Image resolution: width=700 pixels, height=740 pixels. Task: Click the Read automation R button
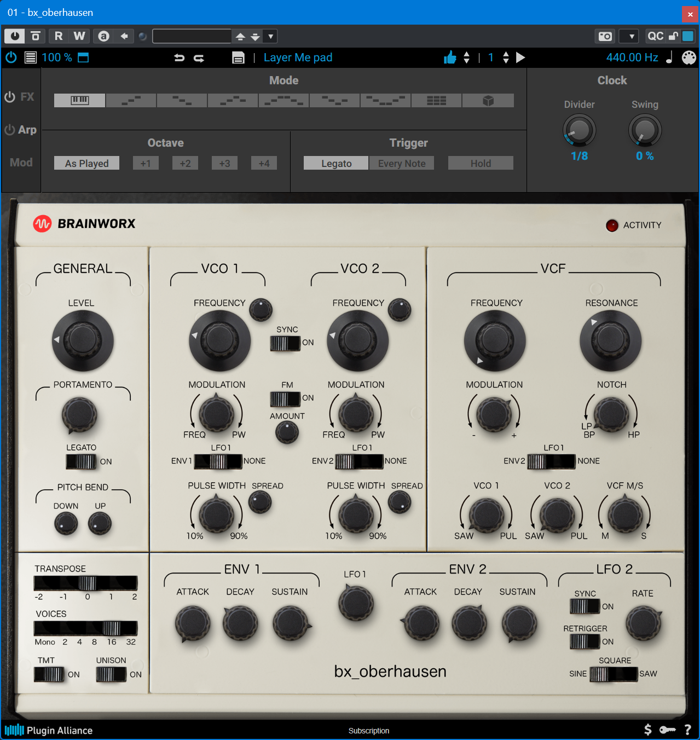click(x=59, y=36)
